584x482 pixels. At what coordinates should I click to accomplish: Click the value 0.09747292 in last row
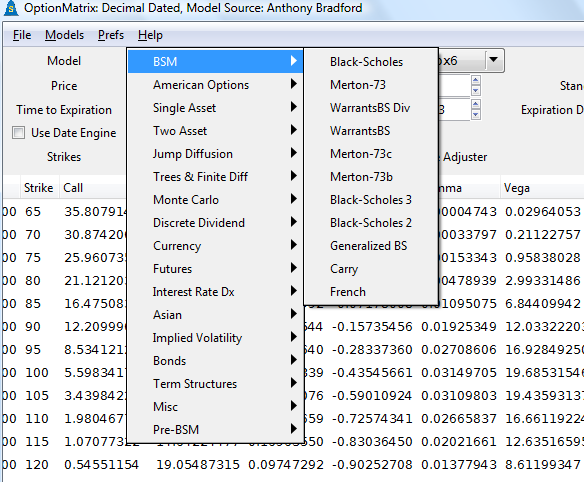[x=286, y=464]
